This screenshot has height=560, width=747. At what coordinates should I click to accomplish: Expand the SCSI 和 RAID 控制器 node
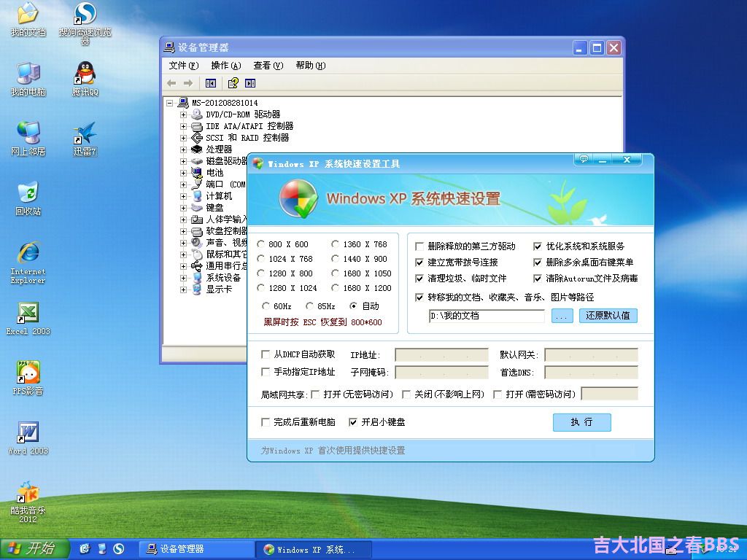pyautogui.click(x=183, y=138)
